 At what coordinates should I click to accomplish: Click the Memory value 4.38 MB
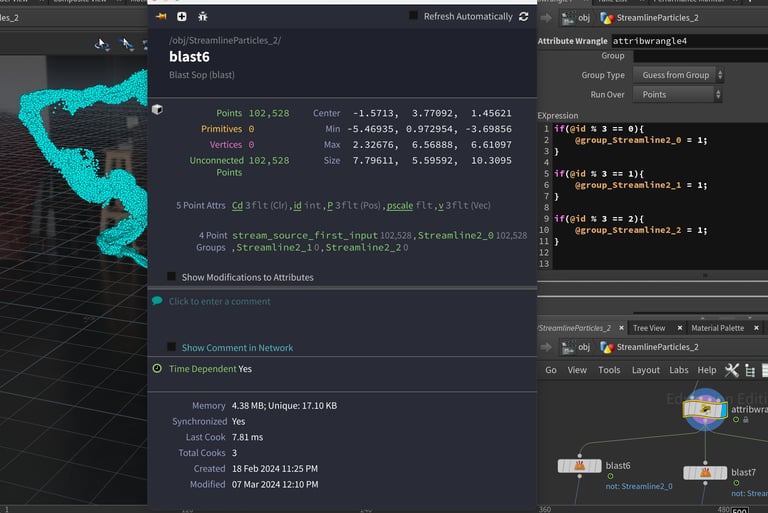[x=248, y=406]
